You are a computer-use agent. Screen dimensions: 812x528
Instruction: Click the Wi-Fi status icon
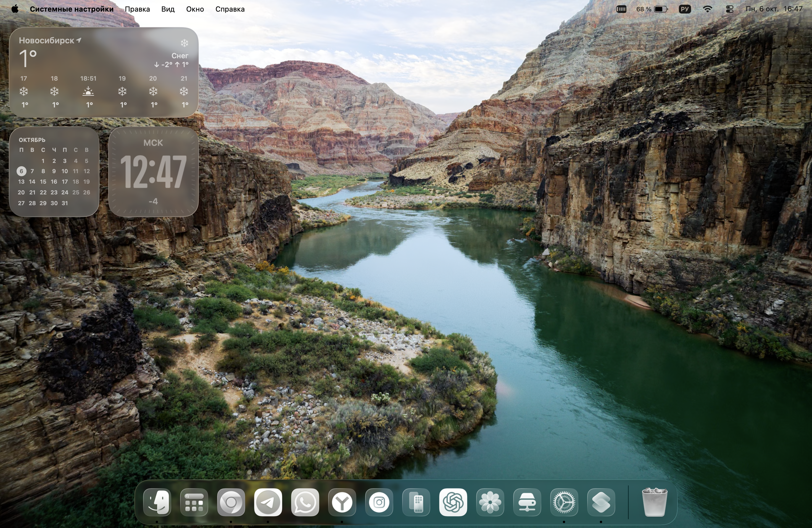(x=708, y=9)
